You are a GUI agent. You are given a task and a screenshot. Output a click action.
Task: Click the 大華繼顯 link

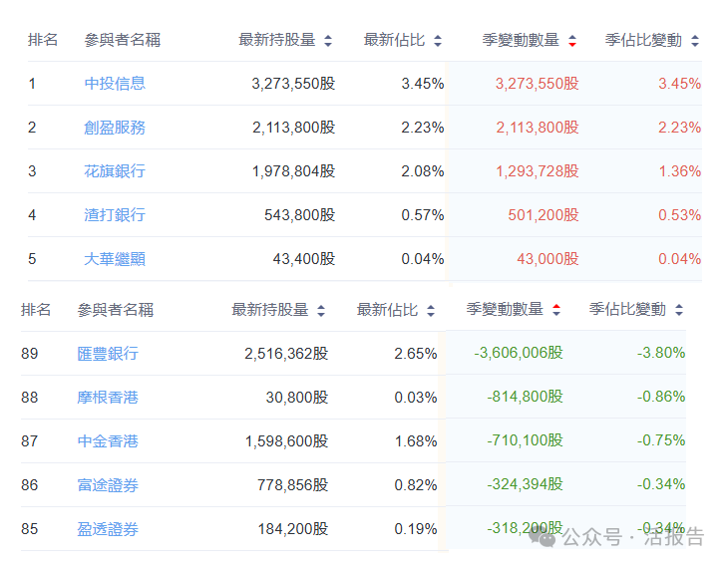point(115,259)
